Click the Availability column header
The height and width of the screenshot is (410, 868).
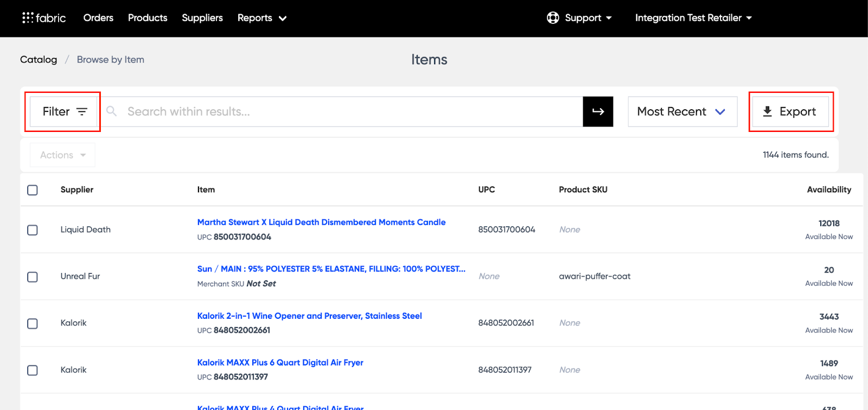tap(829, 190)
